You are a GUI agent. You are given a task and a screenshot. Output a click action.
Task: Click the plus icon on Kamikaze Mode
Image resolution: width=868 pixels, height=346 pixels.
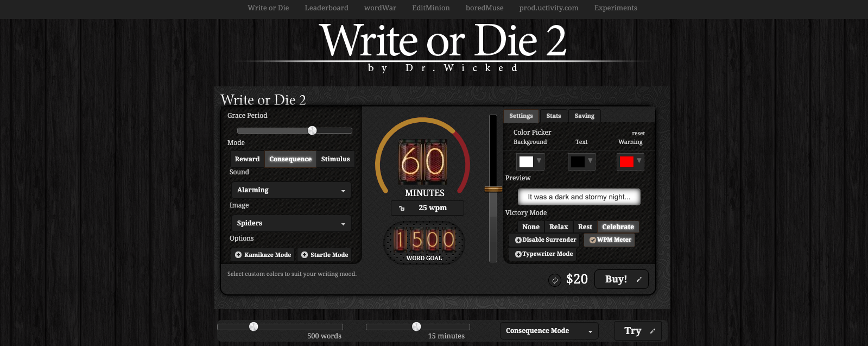point(238,255)
